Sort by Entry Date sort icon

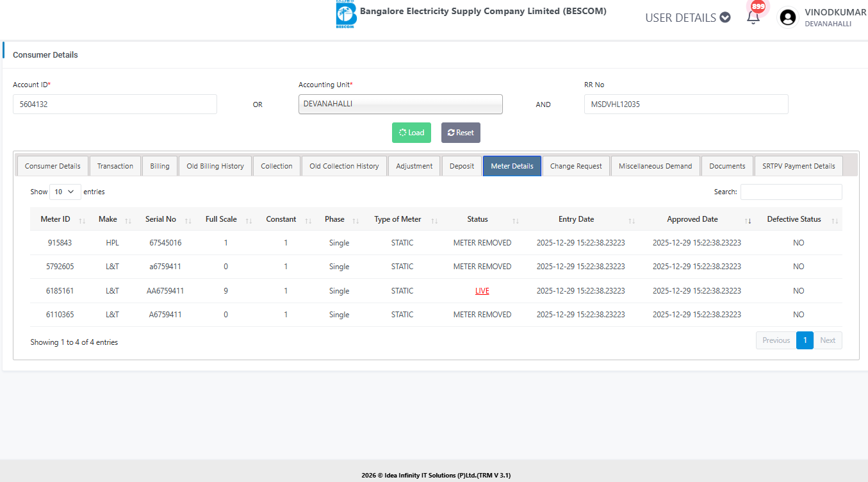pos(632,220)
